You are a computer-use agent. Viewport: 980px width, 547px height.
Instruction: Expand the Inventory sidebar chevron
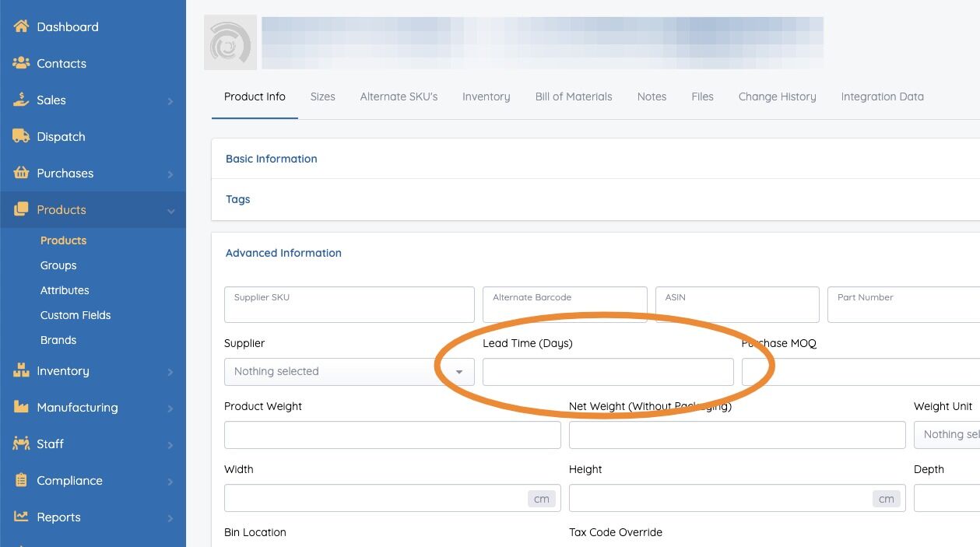(x=170, y=371)
